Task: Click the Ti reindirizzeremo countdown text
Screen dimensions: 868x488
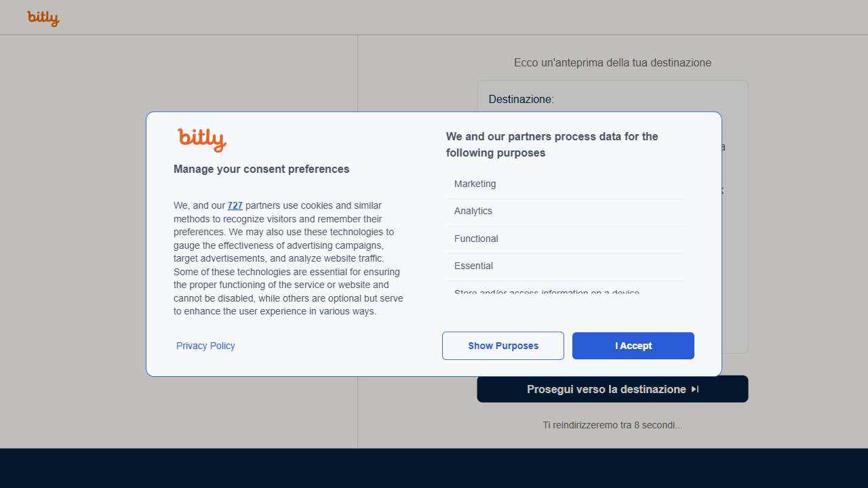Action: (612, 425)
